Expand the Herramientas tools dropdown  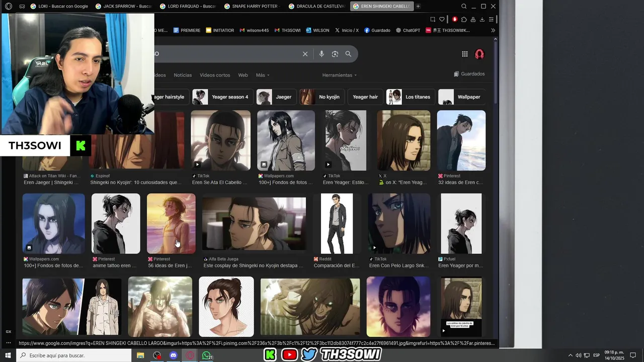(x=340, y=75)
